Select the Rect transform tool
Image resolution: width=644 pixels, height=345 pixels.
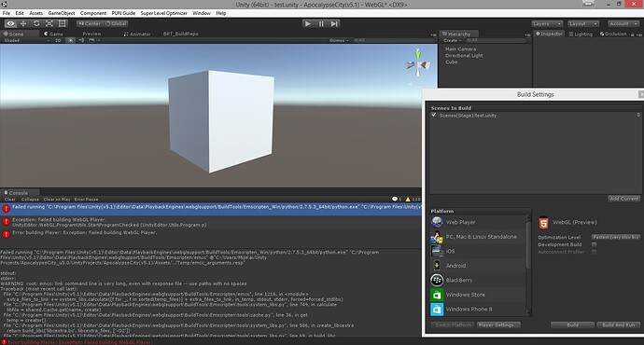[62, 24]
